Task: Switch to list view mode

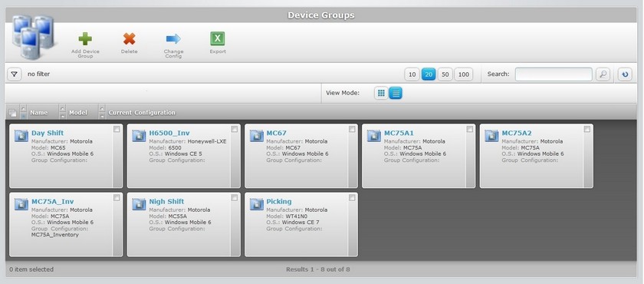Action: pyautogui.click(x=396, y=94)
